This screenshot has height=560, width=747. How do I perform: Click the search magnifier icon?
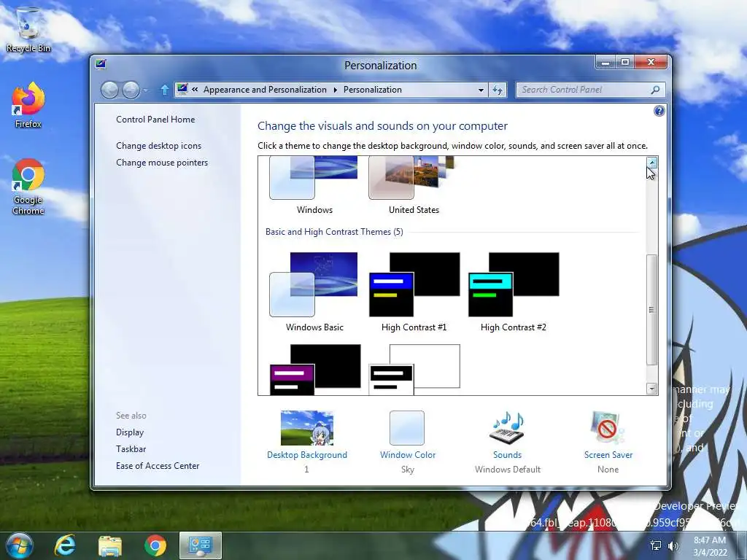656,90
